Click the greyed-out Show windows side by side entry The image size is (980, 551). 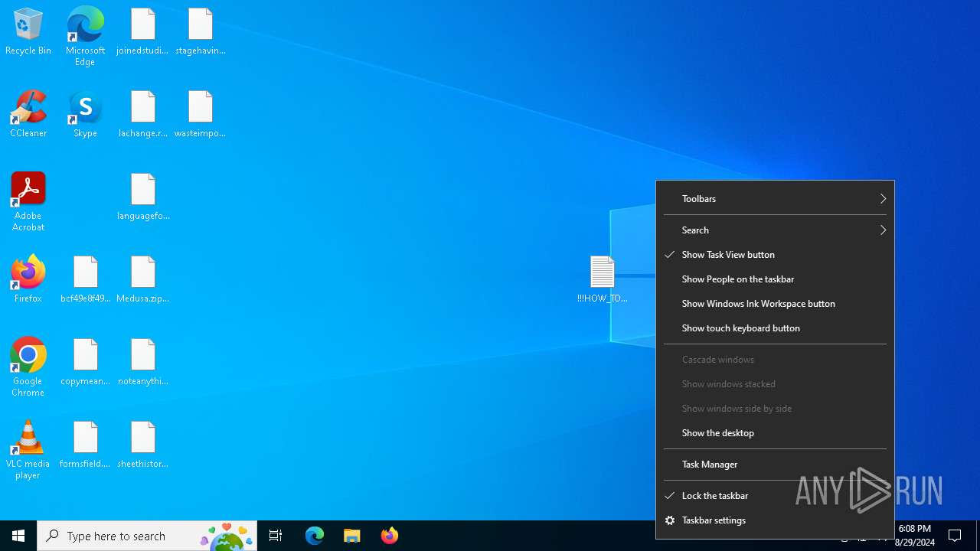[x=775, y=409]
